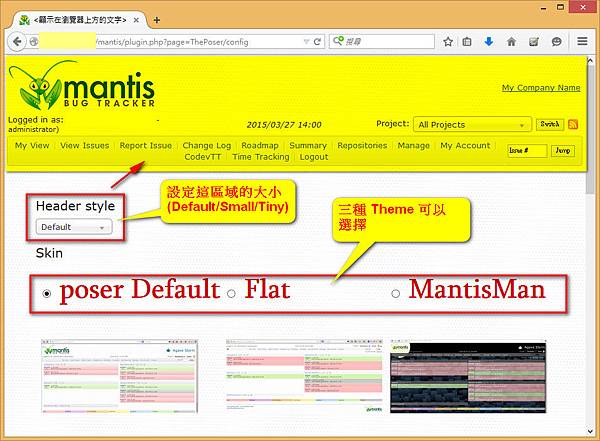Click the Flat skin preview thumbnail
The height and width of the screenshot is (441, 600).
click(x=304, y=376)
